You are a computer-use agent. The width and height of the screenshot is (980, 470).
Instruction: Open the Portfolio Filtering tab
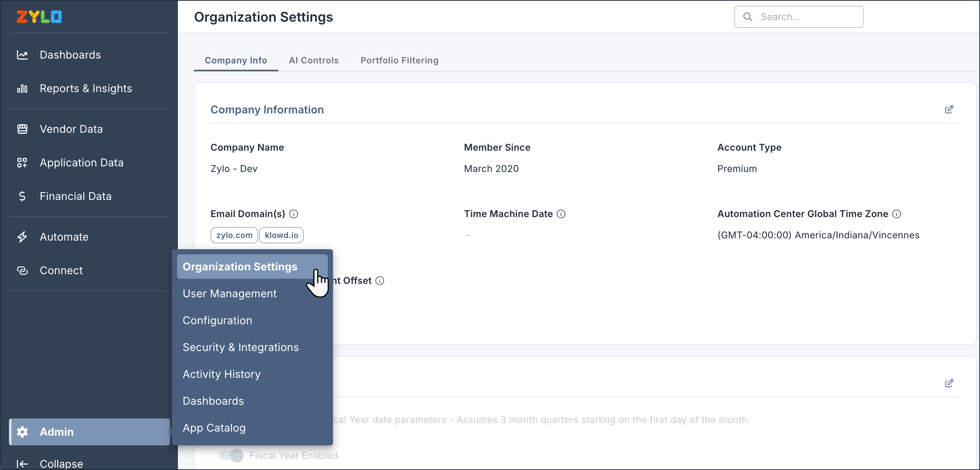[x=399, y=60]
